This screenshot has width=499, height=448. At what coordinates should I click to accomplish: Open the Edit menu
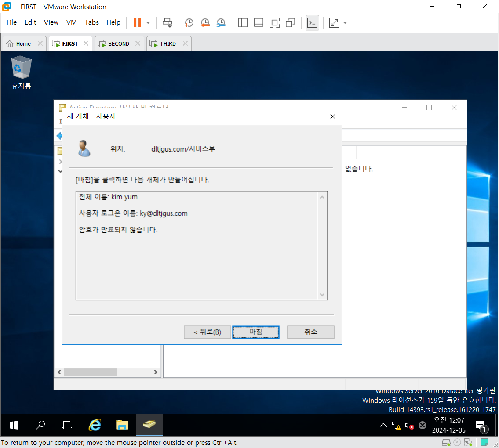click(30, 22)
